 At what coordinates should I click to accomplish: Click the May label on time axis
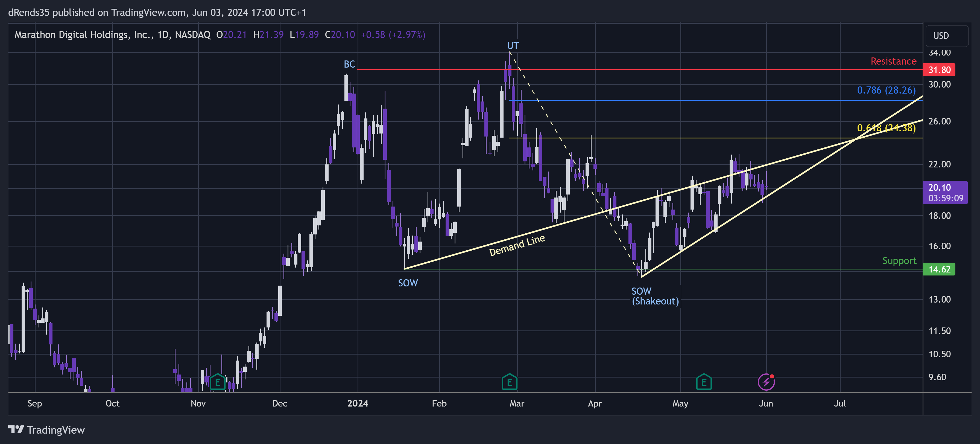tap(680, 404)
